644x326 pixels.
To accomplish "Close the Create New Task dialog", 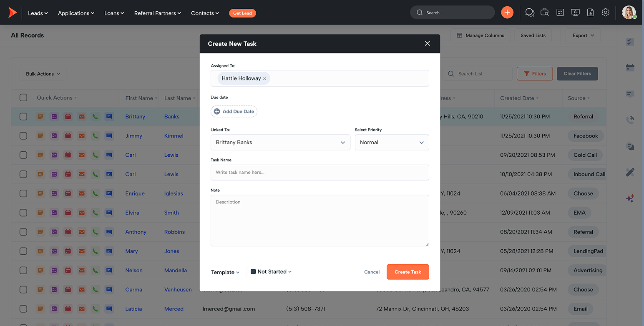I will click(427, 43).
